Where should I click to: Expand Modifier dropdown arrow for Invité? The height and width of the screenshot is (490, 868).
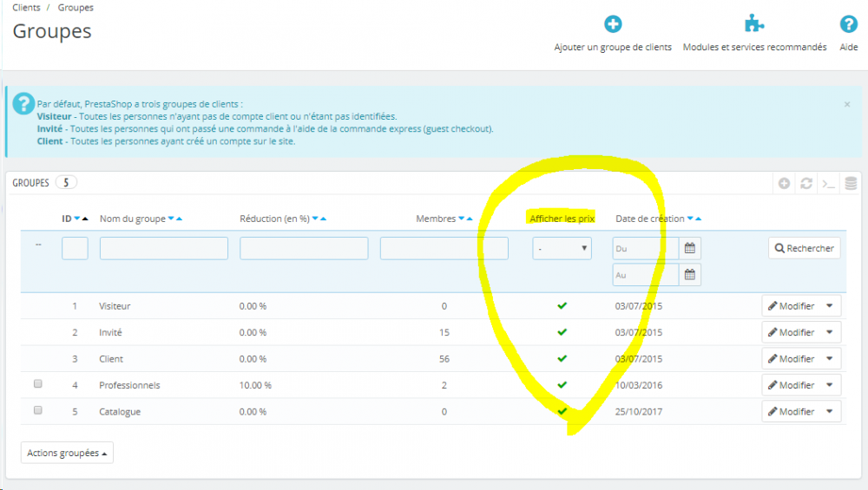pyautogui.click(x=829, y=332)
